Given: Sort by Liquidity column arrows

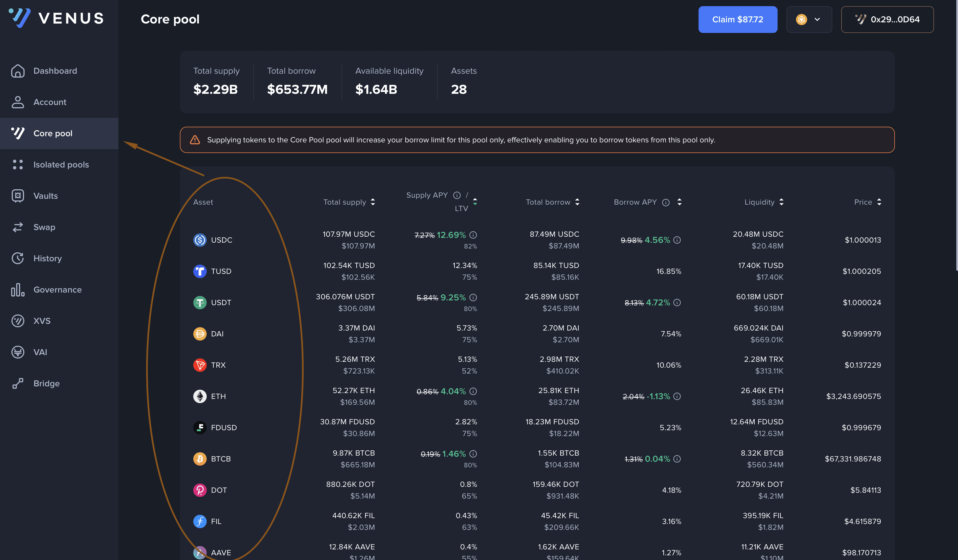Looking at the screenshot, I should point(781,202).
